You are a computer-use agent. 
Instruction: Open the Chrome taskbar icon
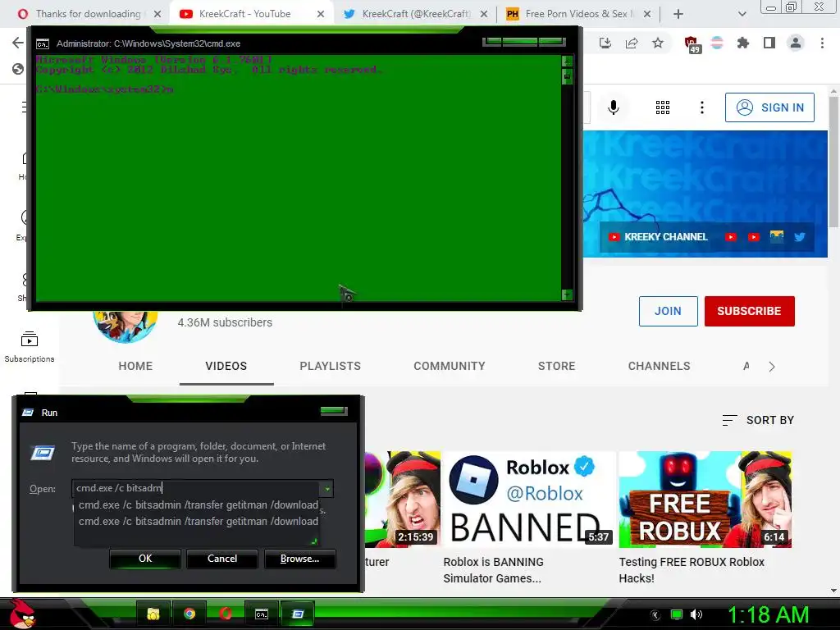(x=189, y=614)
